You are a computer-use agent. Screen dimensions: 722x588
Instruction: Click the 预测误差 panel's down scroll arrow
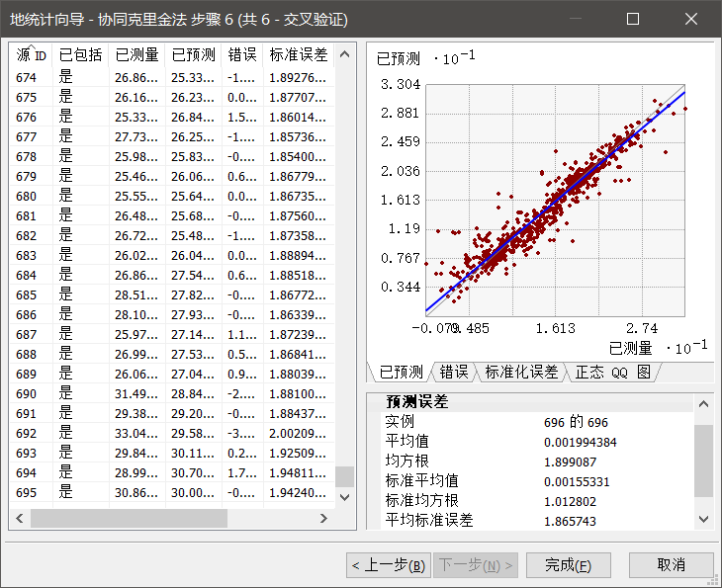pyautogui.click(x=703, y=520)
